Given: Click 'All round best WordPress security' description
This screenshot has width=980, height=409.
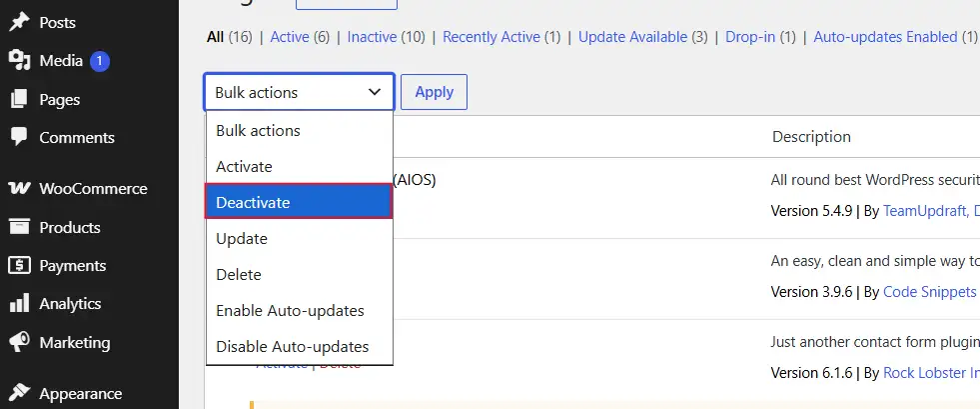Looking at the screenshot, I should point(875,180).
